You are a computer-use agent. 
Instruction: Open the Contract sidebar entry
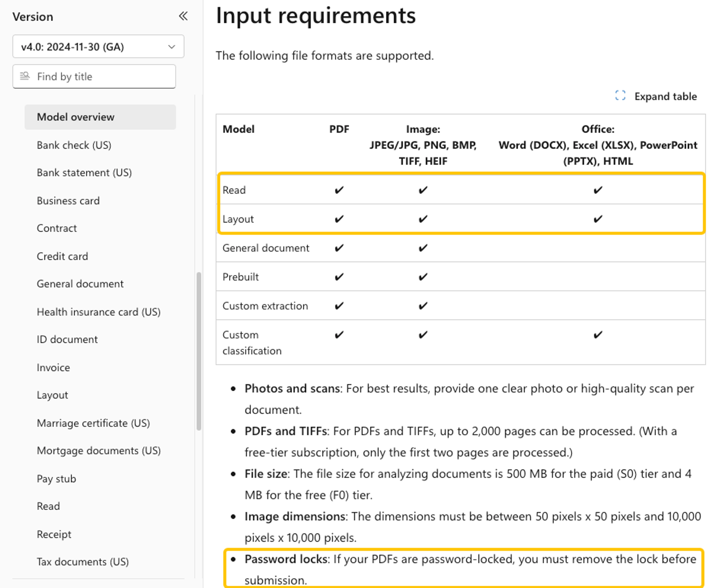coord(57,228)
